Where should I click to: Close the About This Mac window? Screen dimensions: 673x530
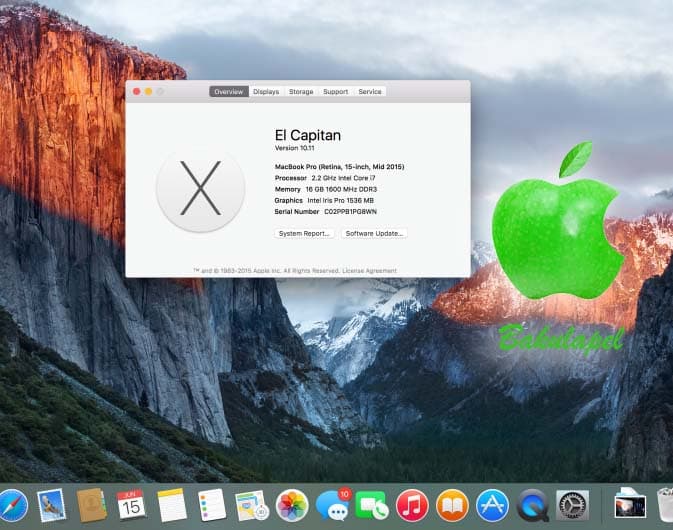tap(136, 91)
